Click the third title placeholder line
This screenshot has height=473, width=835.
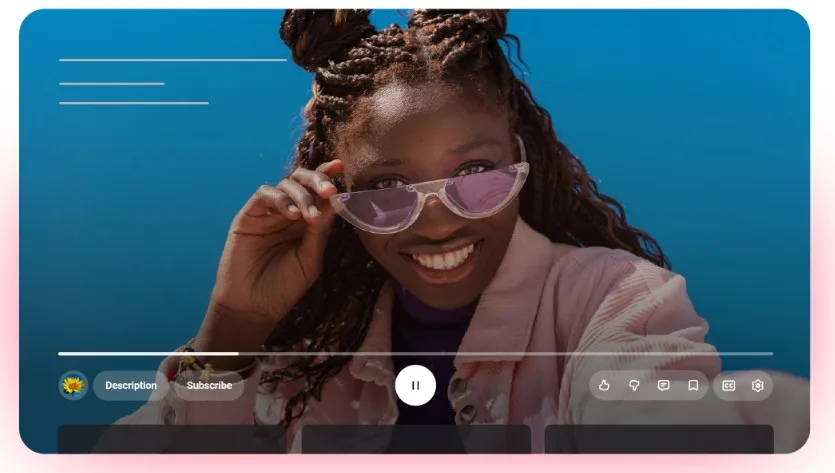(x=134, y=103)
